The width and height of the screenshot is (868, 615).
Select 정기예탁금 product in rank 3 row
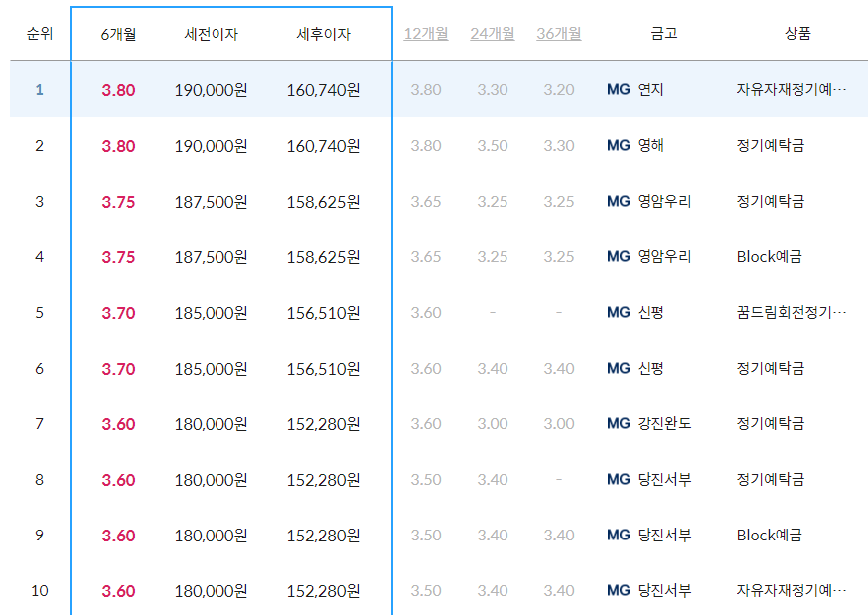[x=770, y=201]
